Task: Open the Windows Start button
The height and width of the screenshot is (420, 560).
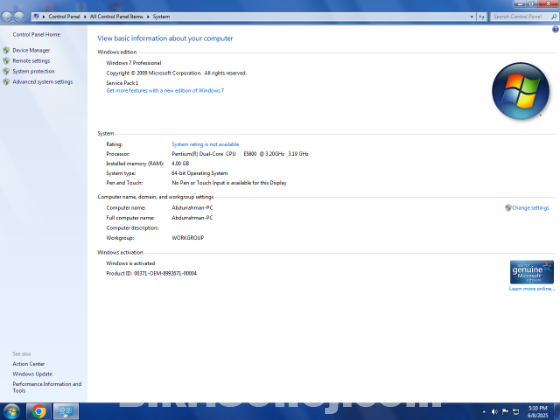Action: (x=11, y=411)
